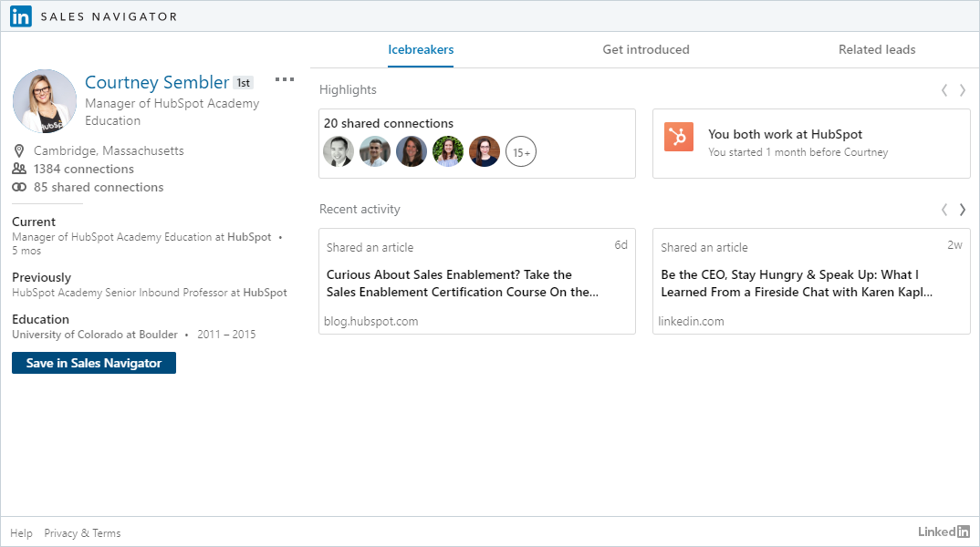
Task: Click the 1st degree connection badge
Action: click(243, 82)
